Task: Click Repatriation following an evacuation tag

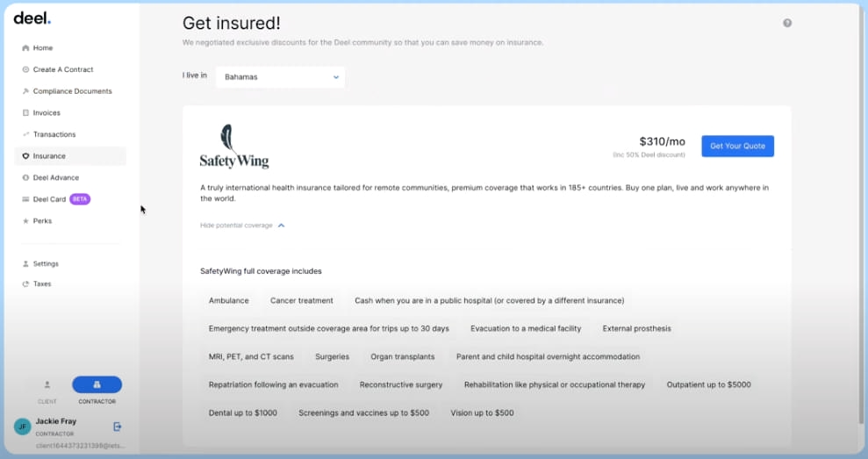Action: (x=274, y=384)
